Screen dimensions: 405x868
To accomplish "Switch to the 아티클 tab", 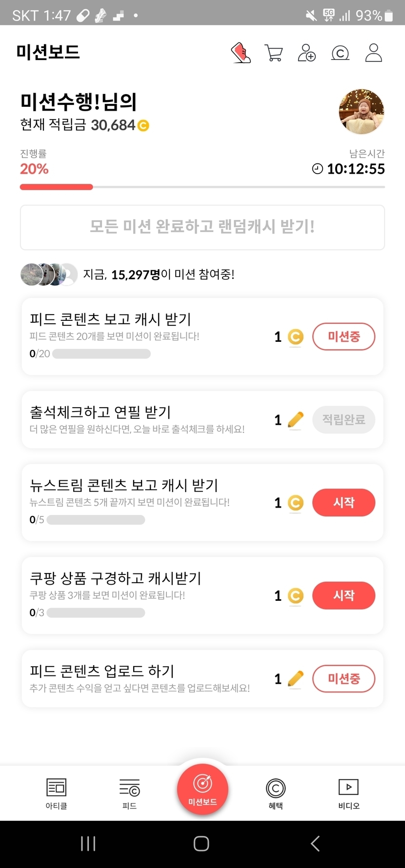I will [x=56, y=793].
